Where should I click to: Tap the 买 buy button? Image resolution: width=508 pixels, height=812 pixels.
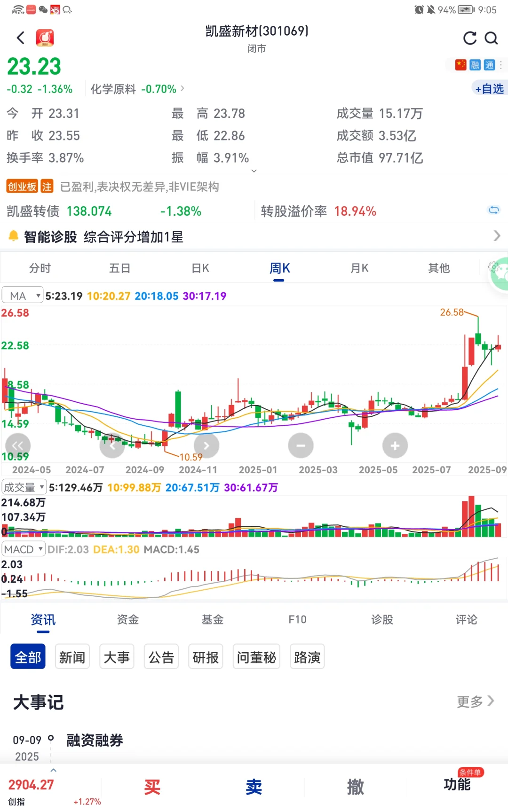coord(152,787)
